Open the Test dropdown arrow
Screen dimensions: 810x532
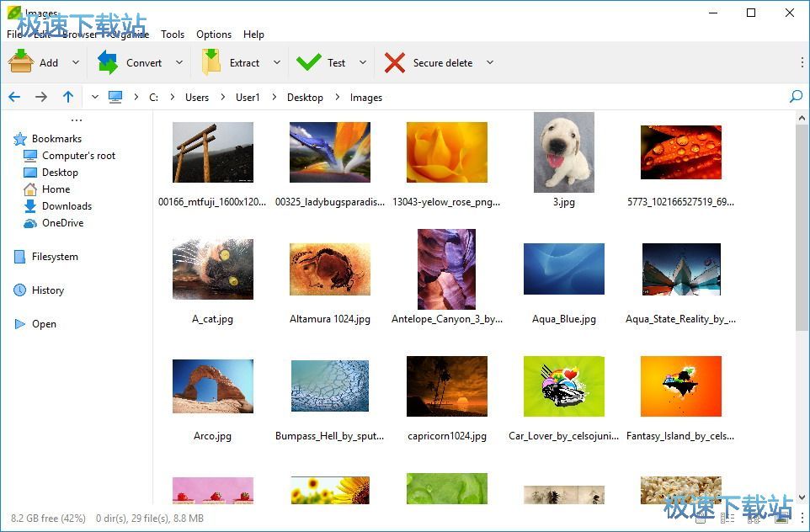click(x=363, y=62)
